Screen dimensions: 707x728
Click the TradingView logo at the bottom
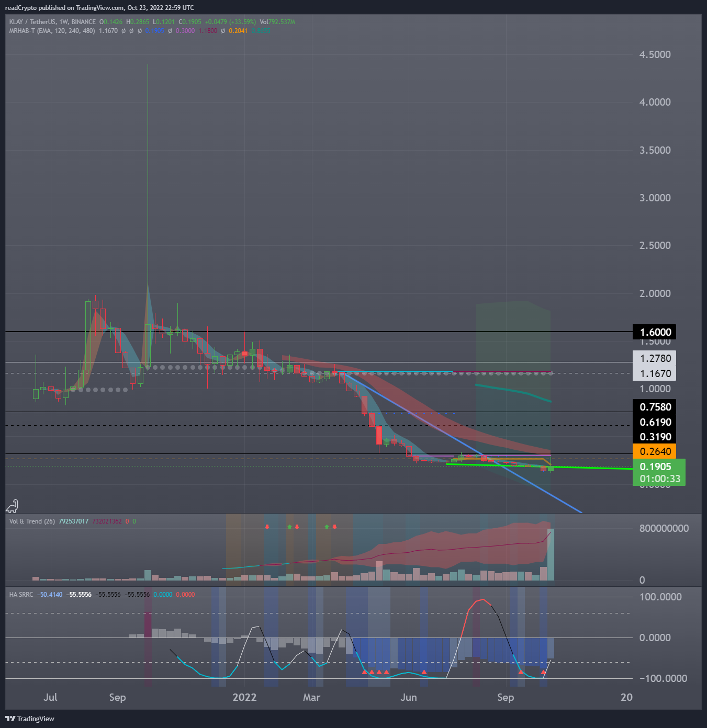click(30, 719)
